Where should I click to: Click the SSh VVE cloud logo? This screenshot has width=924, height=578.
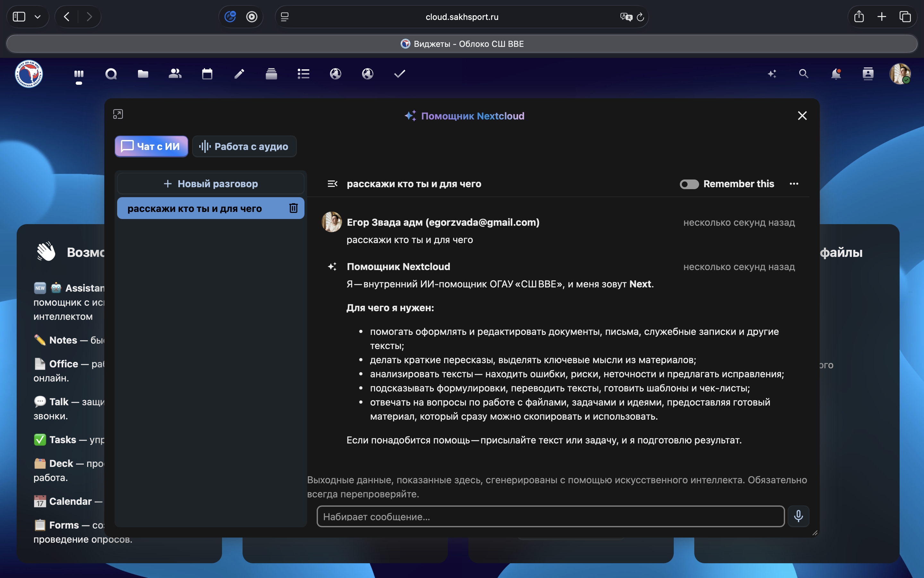point(29,74)
